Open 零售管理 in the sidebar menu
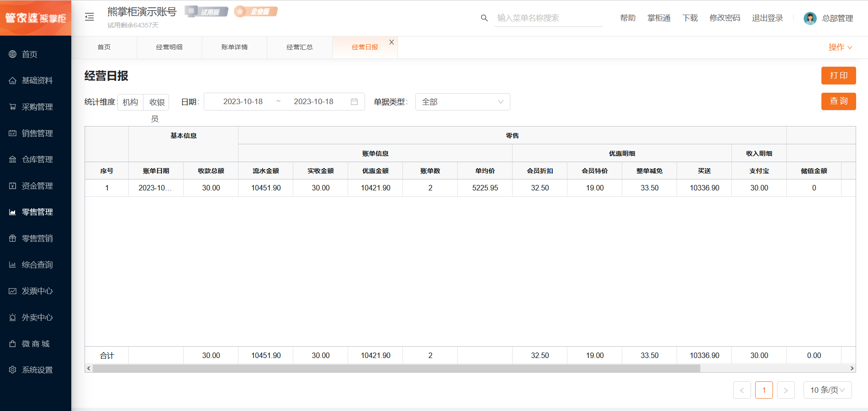The image size is (868, 411). point(36,212)
